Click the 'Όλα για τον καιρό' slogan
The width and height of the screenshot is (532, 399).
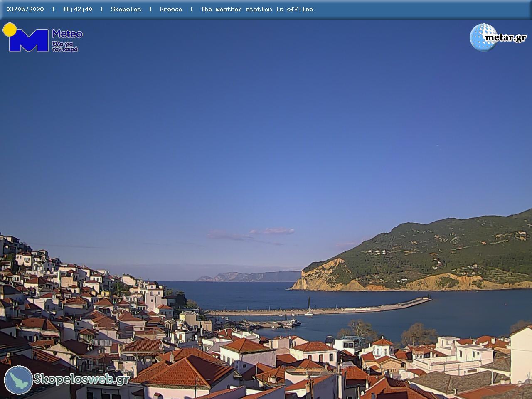[x=65, y=47]
